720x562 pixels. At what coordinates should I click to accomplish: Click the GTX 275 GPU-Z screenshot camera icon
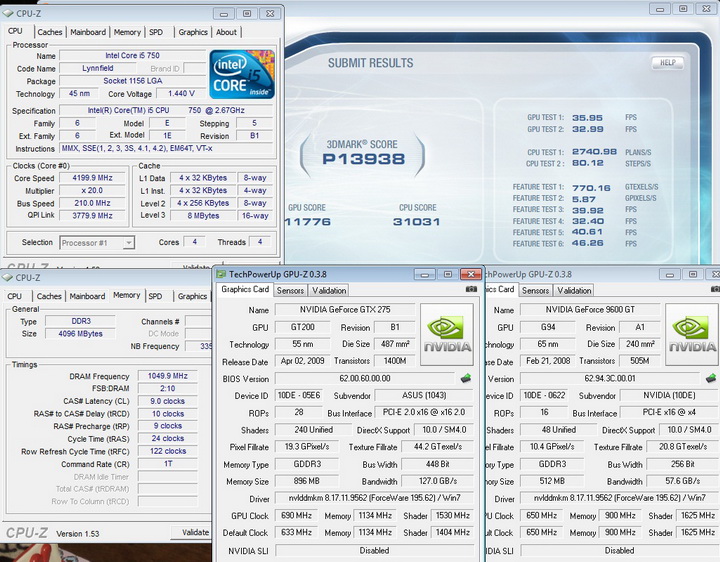pyautogui.click(x=471, y=289)
